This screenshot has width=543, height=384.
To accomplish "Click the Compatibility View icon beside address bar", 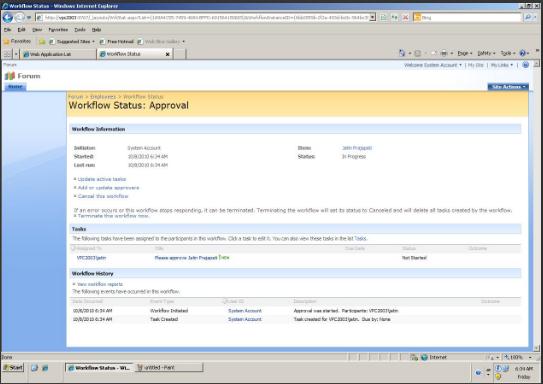I will coord(383,17).
